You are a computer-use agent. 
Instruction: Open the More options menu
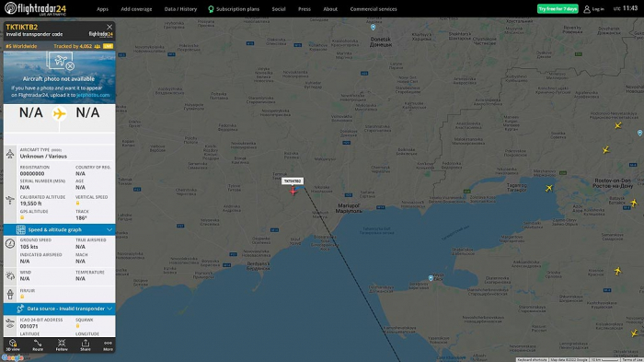click(x=108, y=344)
